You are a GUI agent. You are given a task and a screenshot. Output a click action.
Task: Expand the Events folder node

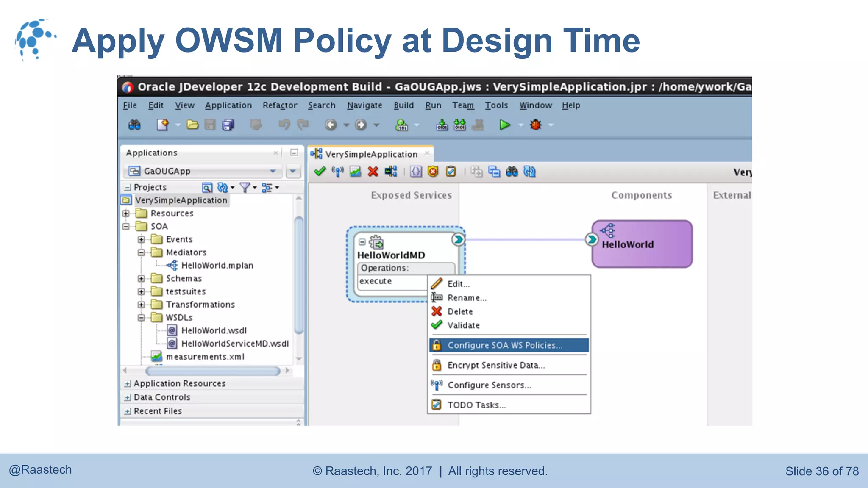141,239
